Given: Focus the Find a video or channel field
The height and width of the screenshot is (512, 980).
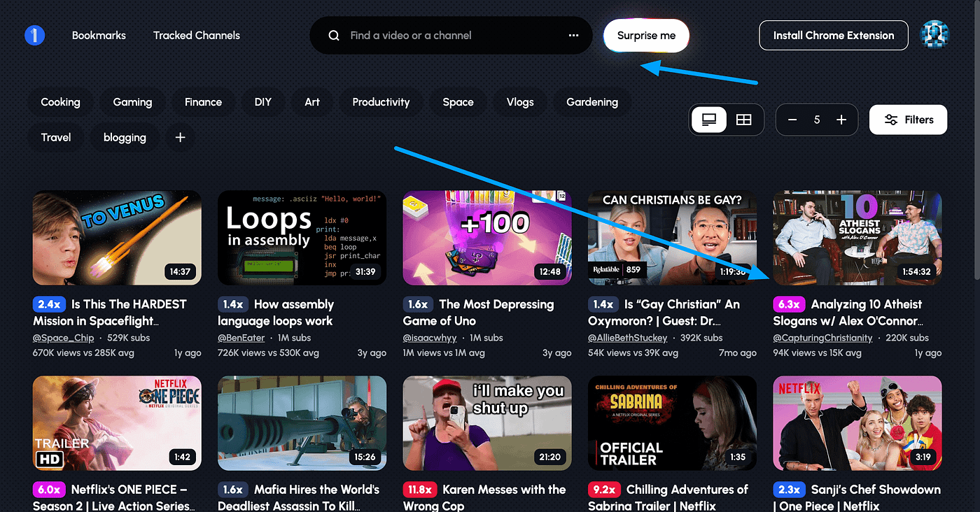Looking at the screenshot, I should [x=451, y=36].
